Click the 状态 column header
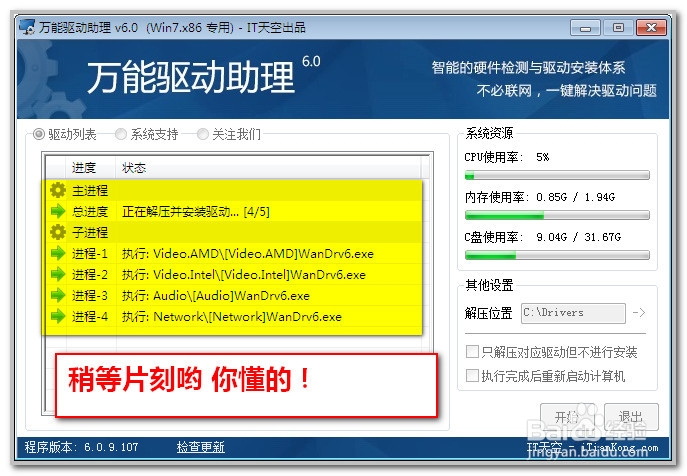Image resolution: width=687 pixels, height=476 pixels. point(268,167)
